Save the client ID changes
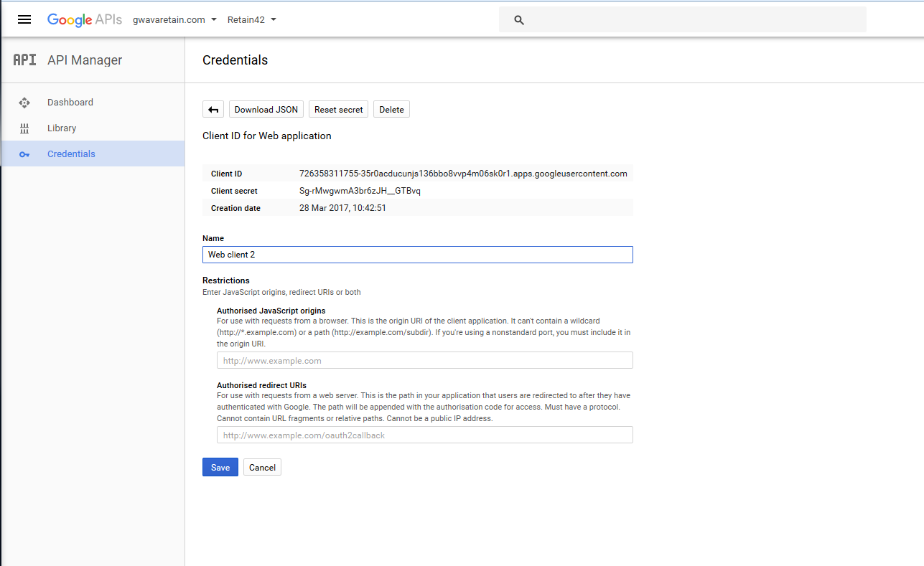924x566 pixels. pos(220,468)
